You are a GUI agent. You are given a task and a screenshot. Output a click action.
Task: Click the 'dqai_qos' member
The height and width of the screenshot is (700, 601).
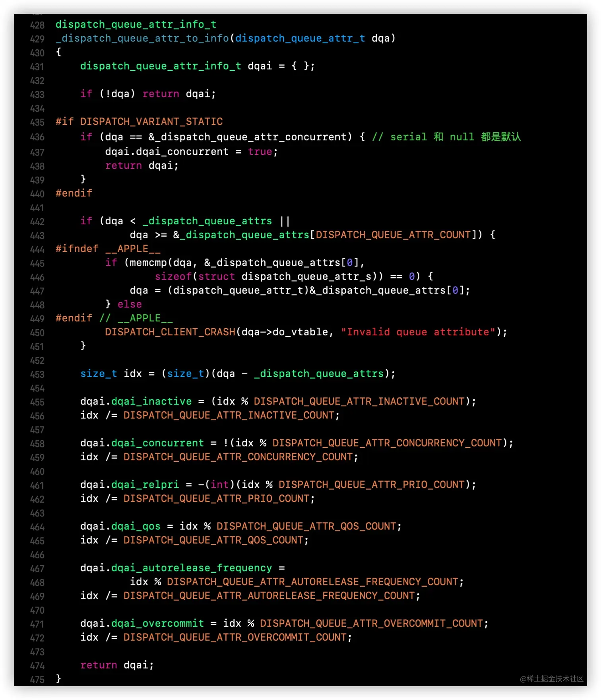coord(136,527)
